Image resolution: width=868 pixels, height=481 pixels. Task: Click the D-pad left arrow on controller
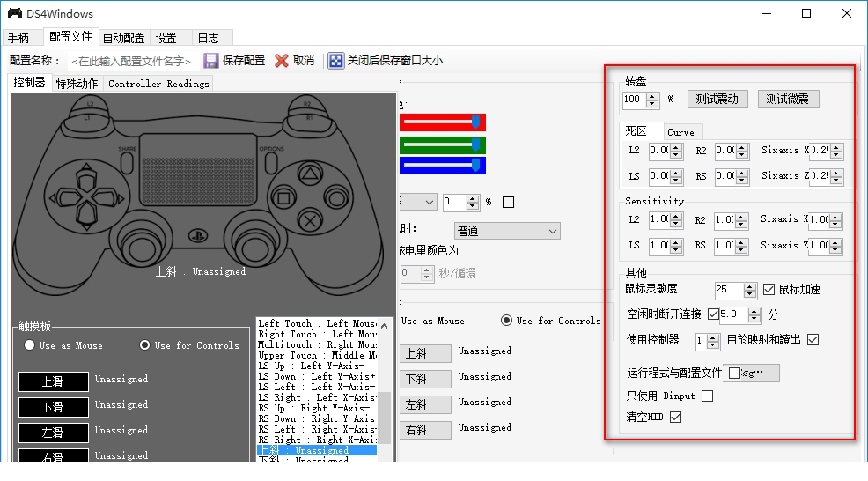pyautogui.click(x=63, y=198)
